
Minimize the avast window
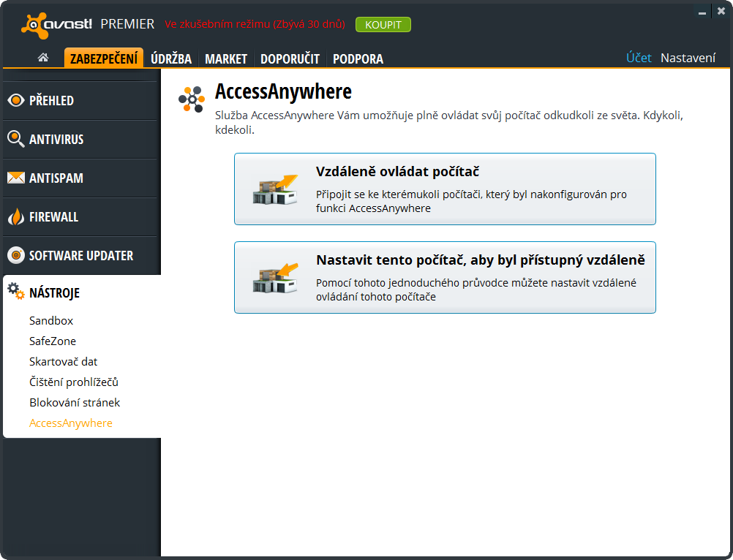[x=702, y=12]
